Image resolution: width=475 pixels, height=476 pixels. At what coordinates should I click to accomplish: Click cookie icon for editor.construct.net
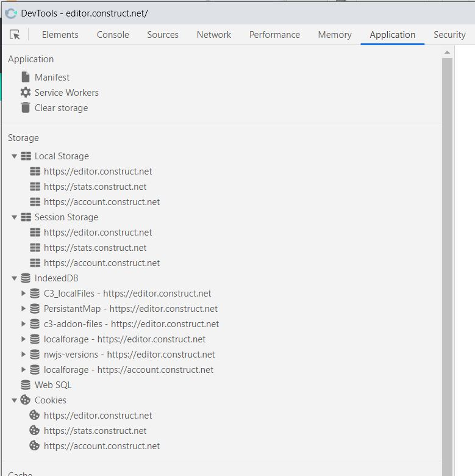coord(35,415)
